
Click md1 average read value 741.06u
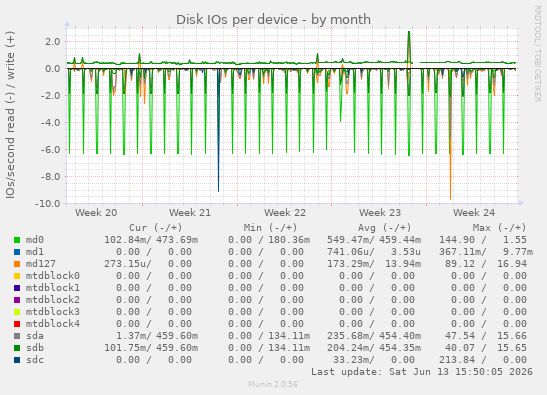coord(350,252)
